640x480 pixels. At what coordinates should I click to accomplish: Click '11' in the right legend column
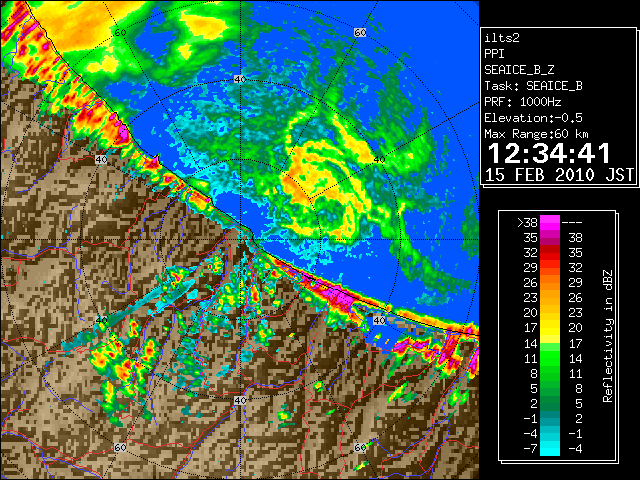point(576,373)
